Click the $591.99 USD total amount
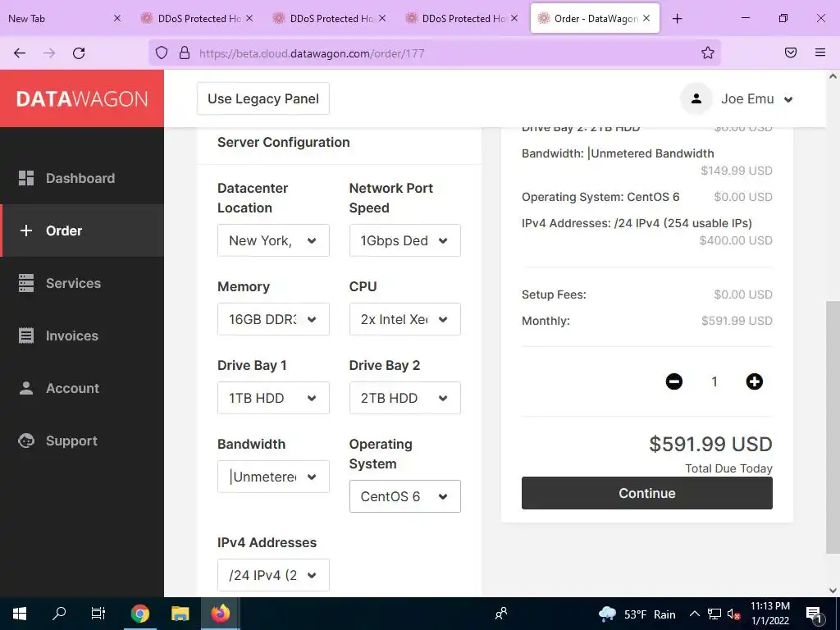The image size is (840, 630). (710, 444)
